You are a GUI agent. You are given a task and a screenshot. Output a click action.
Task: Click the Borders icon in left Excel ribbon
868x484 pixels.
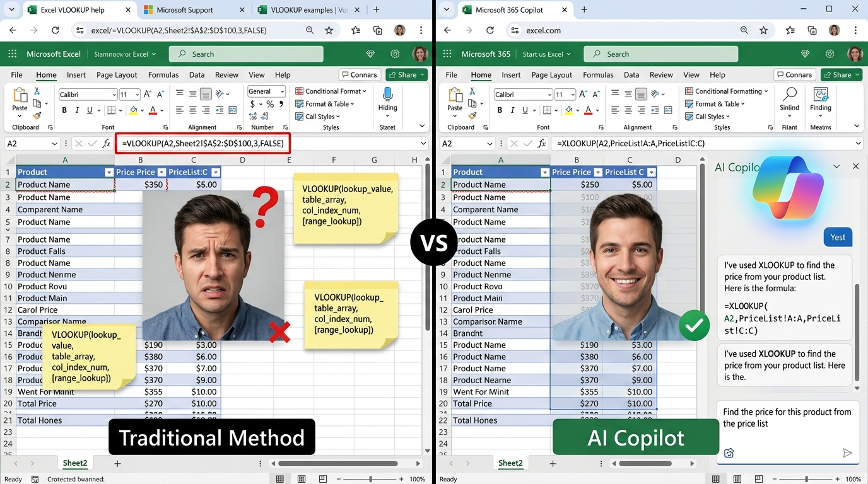tap(112, 110)
